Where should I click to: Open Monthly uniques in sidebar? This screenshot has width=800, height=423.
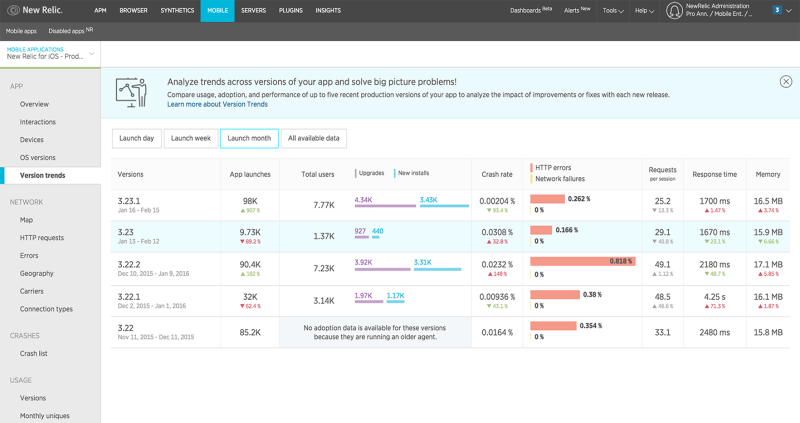[45, 416]
